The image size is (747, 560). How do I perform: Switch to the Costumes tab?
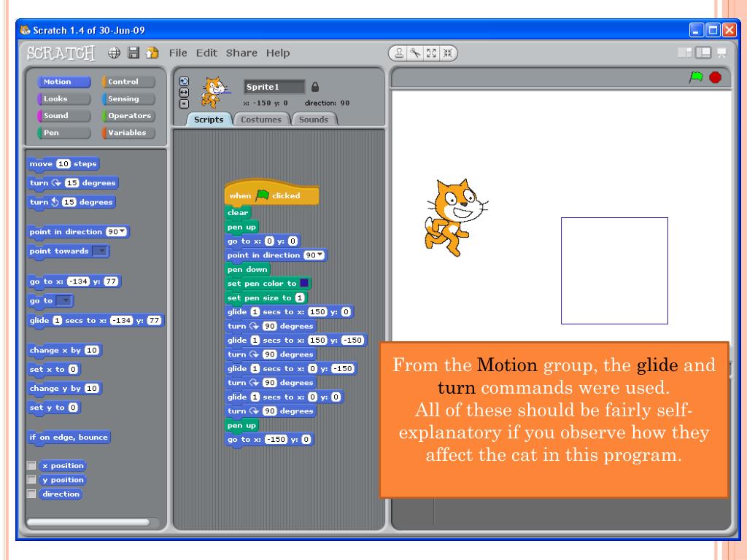[261, 120]
